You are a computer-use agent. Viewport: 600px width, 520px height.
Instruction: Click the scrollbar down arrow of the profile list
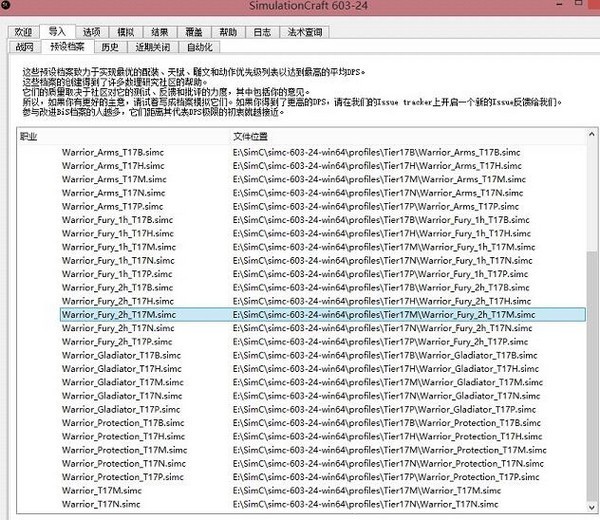click(591, 507)
